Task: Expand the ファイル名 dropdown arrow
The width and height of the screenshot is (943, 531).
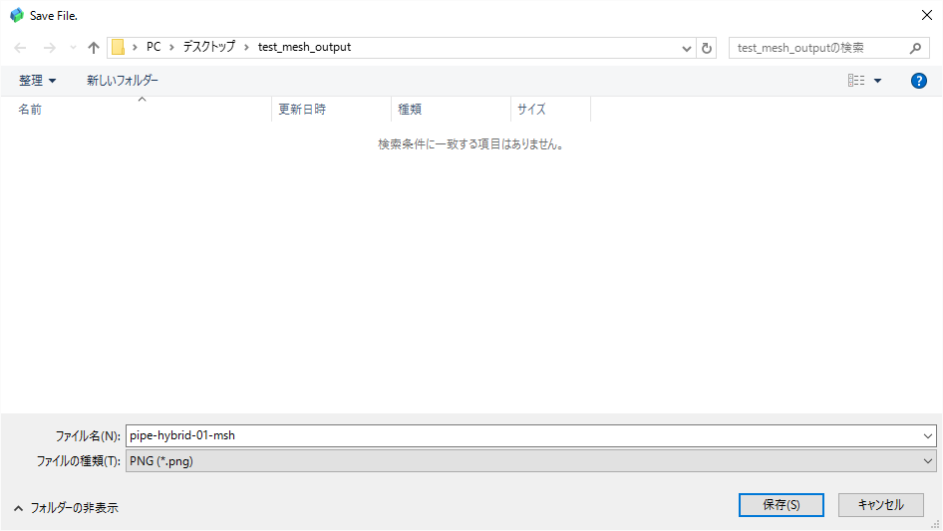Action: coord(927,436)
